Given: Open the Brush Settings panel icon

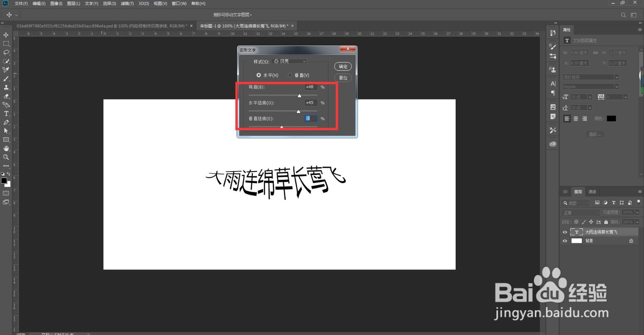Looking at the screenshot, I should [553, 47].
